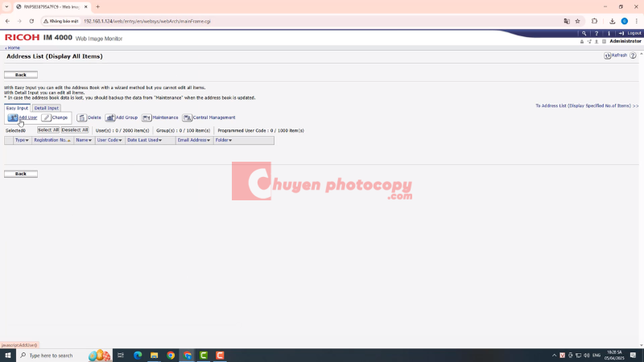This screenshot has height=362, width=644.
Task: Open the Central Management icon
Action: (187, 117)
